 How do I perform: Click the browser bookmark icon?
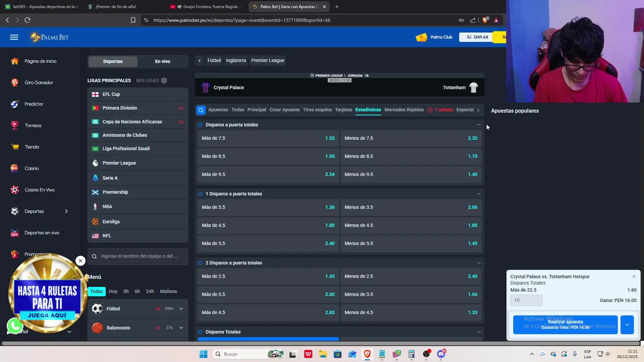tap(133, 20)
